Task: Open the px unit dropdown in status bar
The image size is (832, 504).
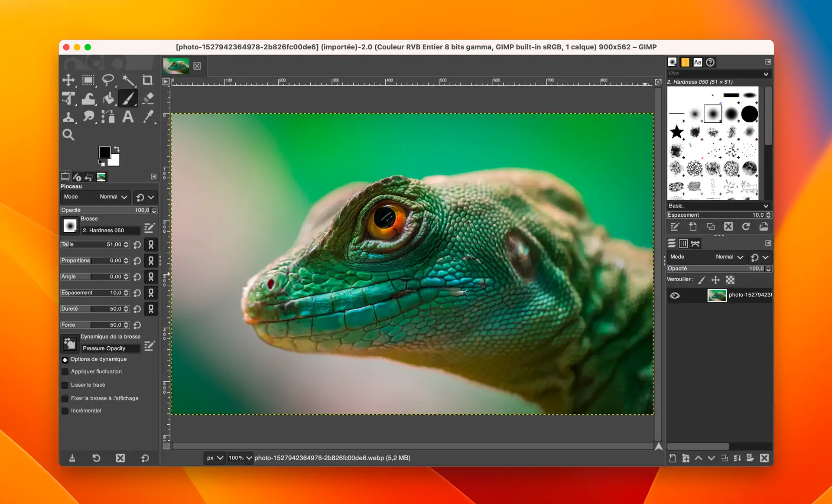Action: [x=214, y=458]
